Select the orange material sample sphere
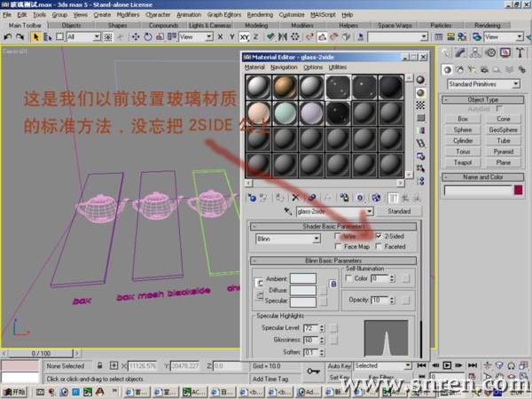 pos(285,87)
